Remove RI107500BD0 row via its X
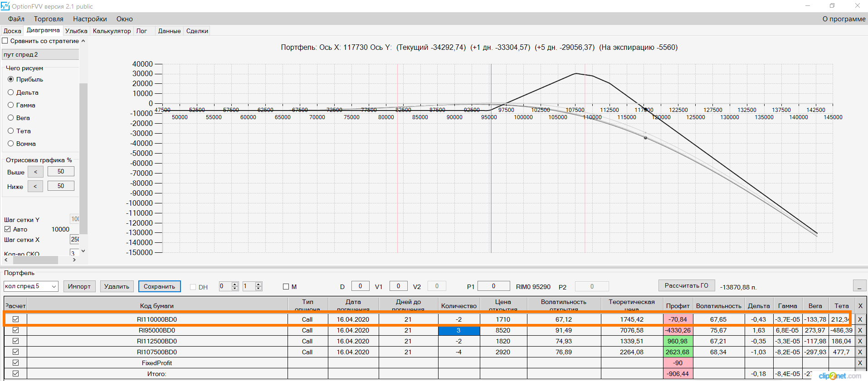 [860, 352]
